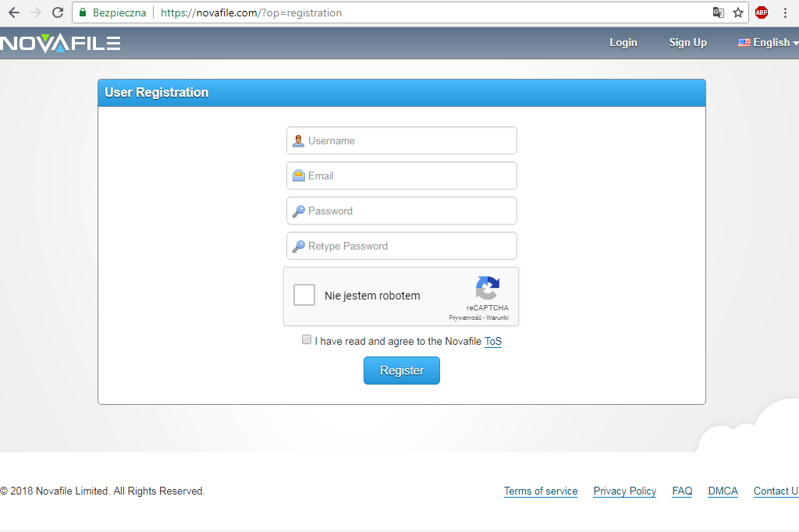Reload the page with refresh icon

(x=58, y=12)
